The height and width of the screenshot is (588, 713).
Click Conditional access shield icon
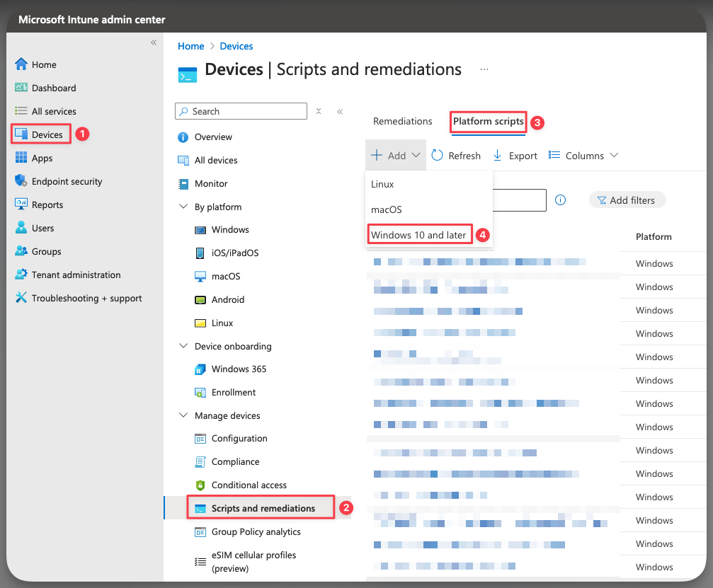tap(200, 485)
